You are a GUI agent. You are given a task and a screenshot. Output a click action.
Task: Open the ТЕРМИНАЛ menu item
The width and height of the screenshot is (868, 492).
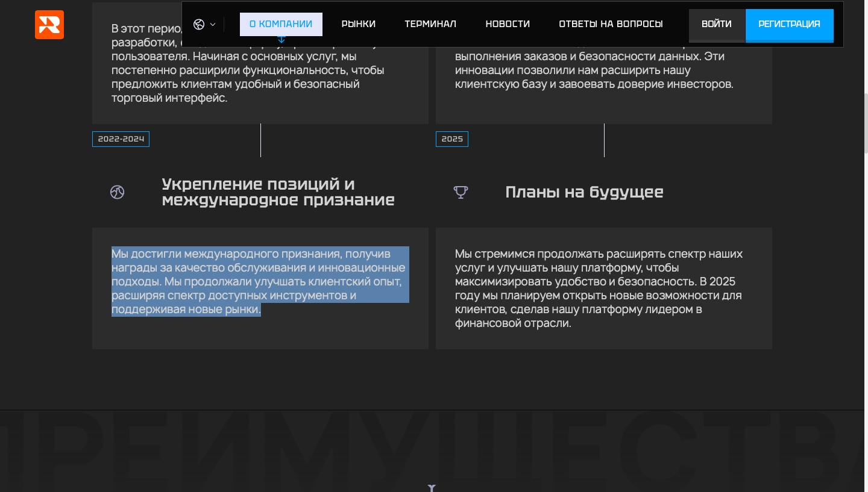430,24
